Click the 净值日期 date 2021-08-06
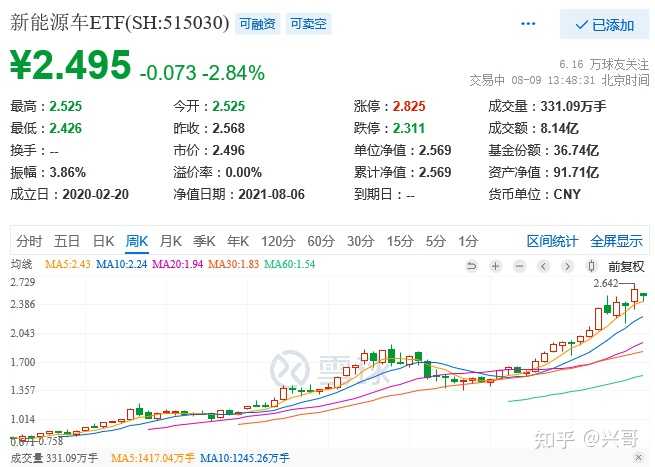This screenshot has width=655, height=467. click(x=272, y=194)
